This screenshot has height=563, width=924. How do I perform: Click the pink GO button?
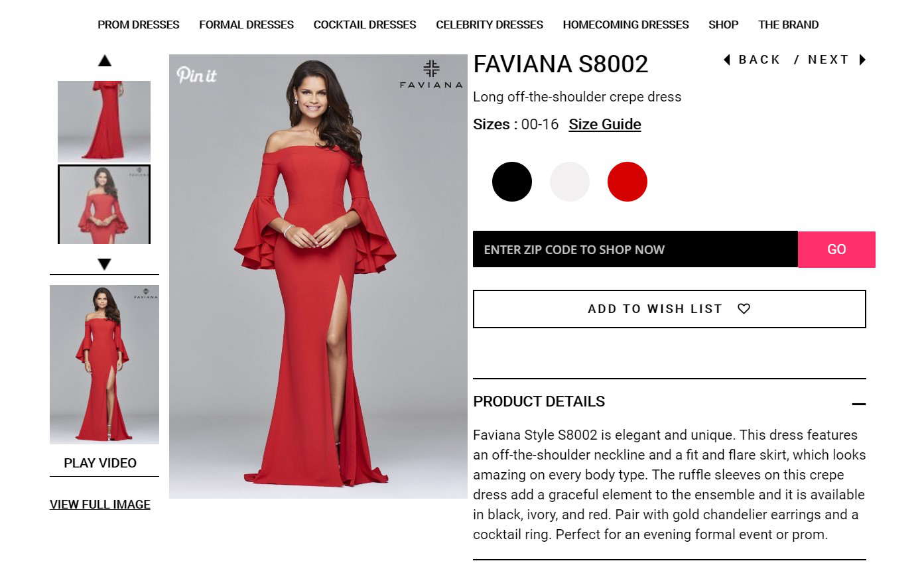coord(836,249)
